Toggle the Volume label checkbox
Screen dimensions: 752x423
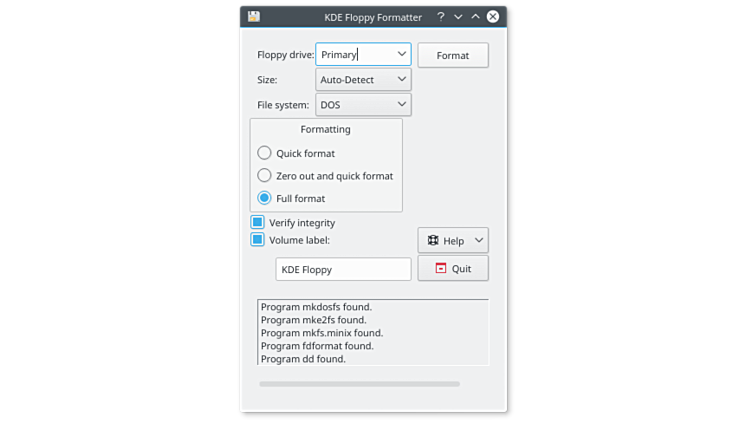(x=257, y=240)
